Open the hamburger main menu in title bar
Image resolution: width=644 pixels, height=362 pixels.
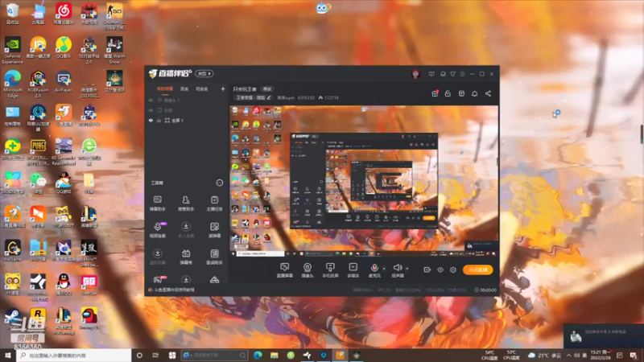[462, 74]
